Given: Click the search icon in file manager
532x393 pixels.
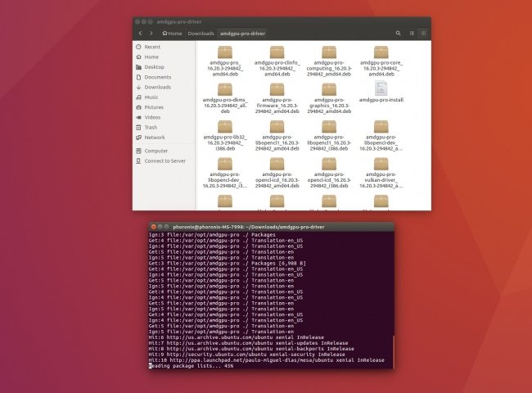Looking at the screenshot, I should [399, 34].
